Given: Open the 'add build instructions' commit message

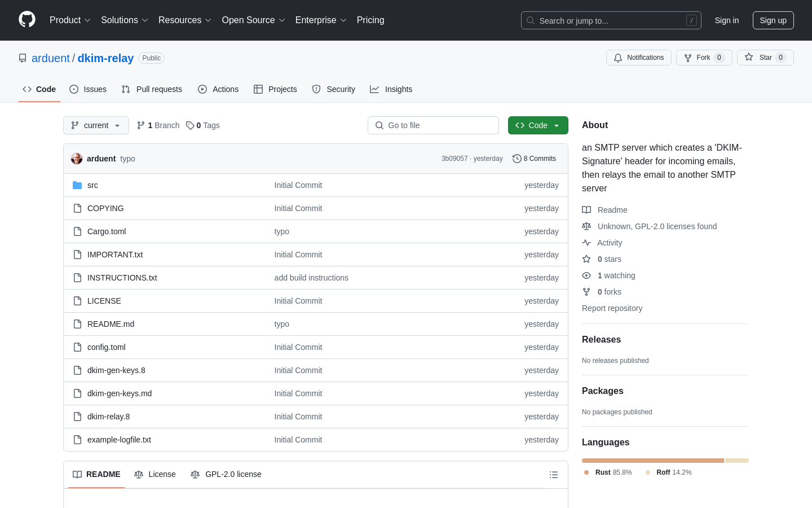Looking at the screenshot, I should [x=311, y=278].
